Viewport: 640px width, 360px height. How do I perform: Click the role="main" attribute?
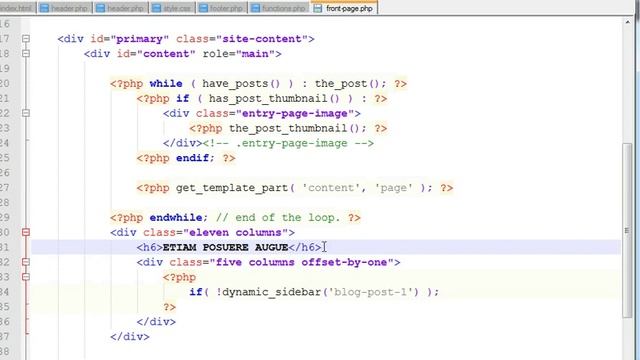pyautogui.click(x=238, y=53)
